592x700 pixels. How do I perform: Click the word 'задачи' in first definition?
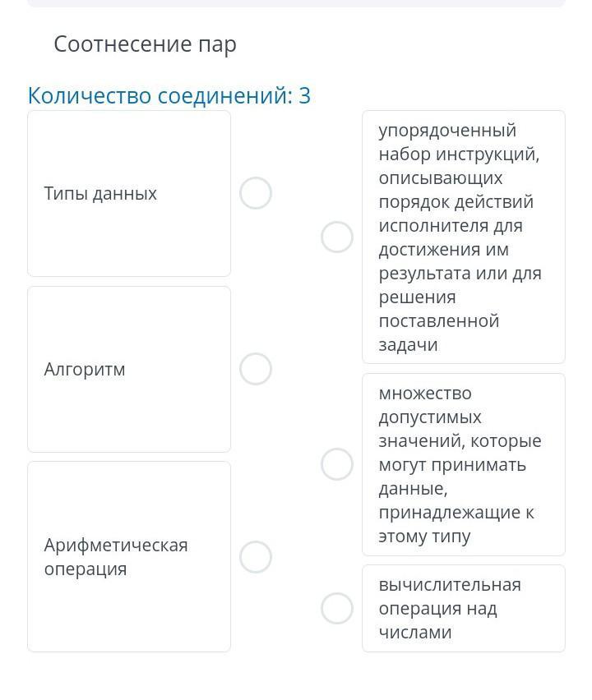408,345
